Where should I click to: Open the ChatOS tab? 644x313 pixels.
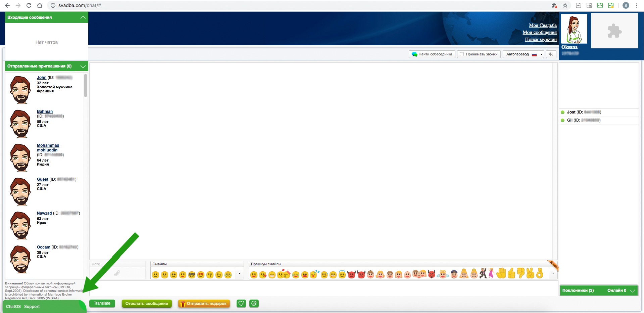[x=13, y=307]
